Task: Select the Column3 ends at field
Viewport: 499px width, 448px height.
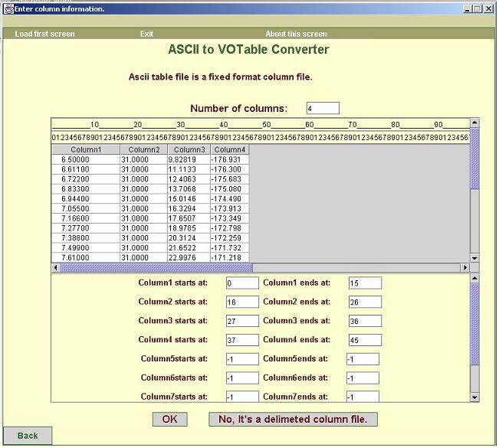Action: coord(365,321)
